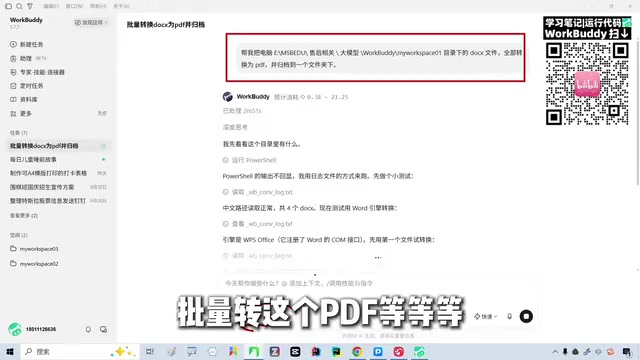Screen dimensions: 640x360
Task: Select task 每日儿童睡前故事
Action: point(58,160)
